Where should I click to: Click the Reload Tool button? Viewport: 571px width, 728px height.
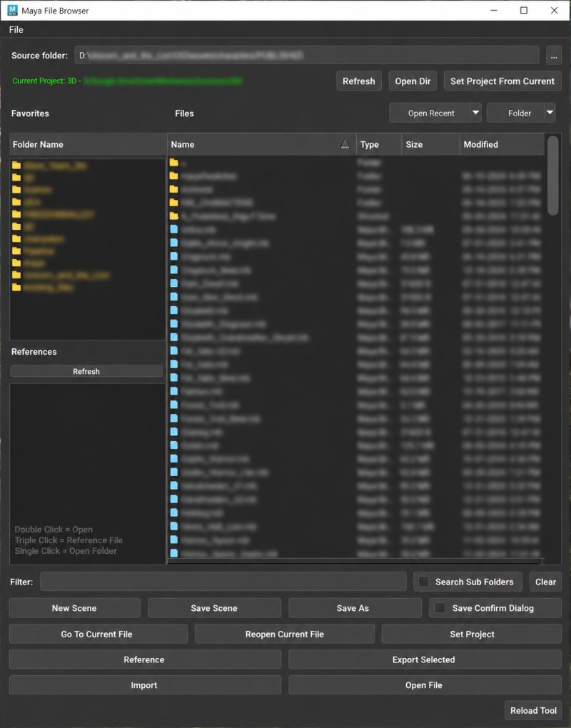click(x=533, y=710)
